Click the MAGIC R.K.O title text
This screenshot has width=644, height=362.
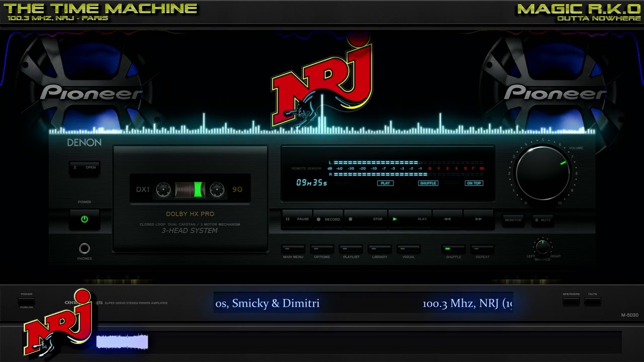(579, 9)
